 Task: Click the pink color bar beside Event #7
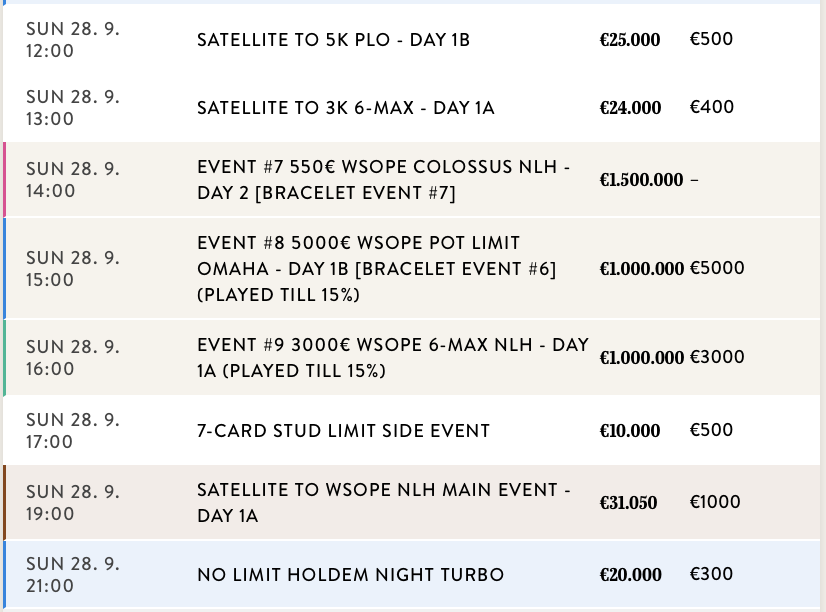5,180
